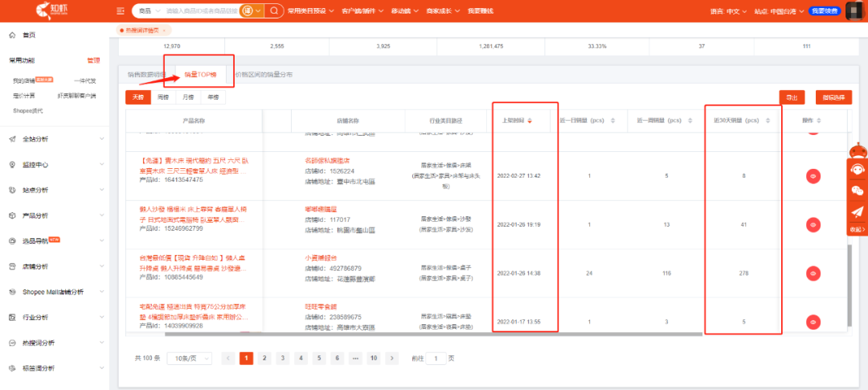868x390 pixels.
Task: Click the search magnifier icon in top bar
Action: pyautogui.click(x=274, y=11)
